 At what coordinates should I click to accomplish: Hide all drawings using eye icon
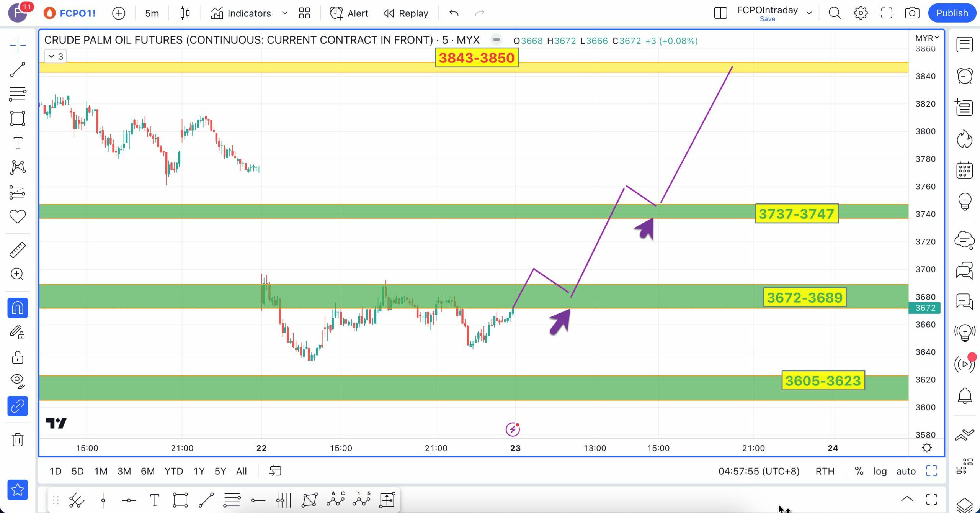[x=18, y=380]
